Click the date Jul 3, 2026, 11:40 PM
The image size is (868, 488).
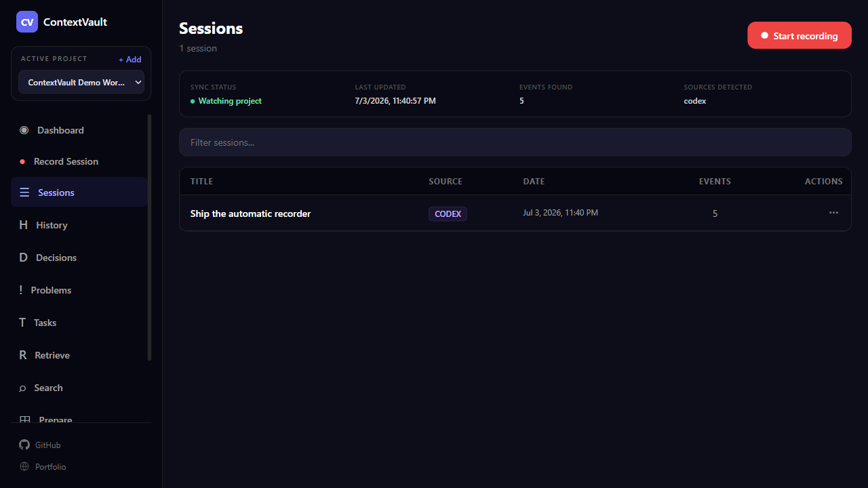pos(560,213)
